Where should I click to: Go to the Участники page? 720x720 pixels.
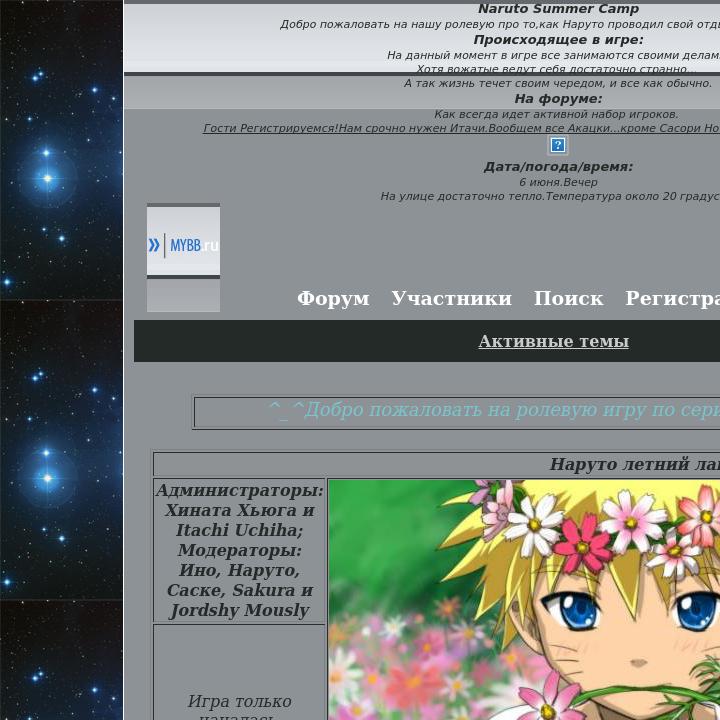tap(451, 298)
